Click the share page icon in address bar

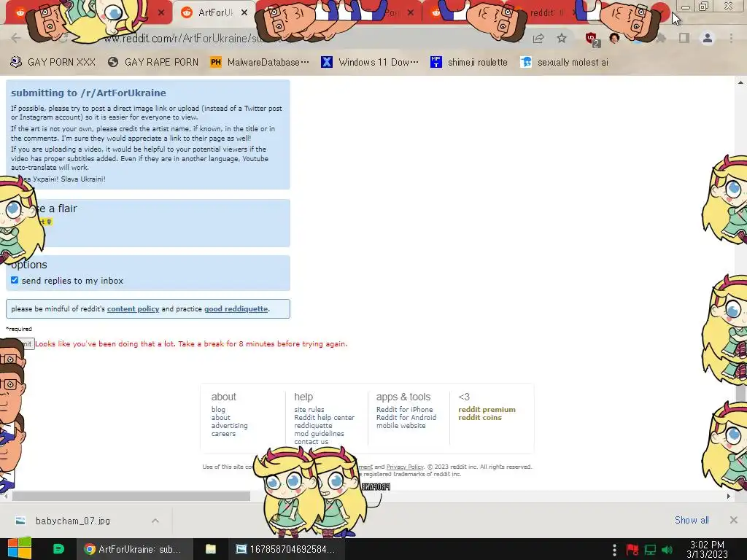coord(538,38)
